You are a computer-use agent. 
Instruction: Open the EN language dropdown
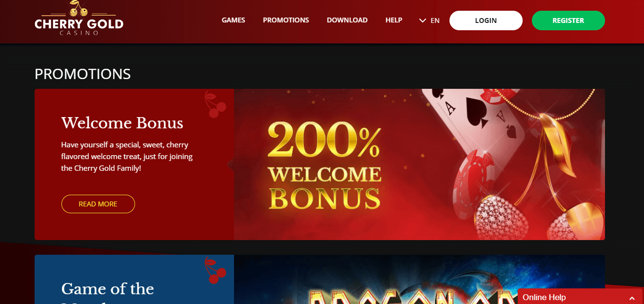[429, 20]
